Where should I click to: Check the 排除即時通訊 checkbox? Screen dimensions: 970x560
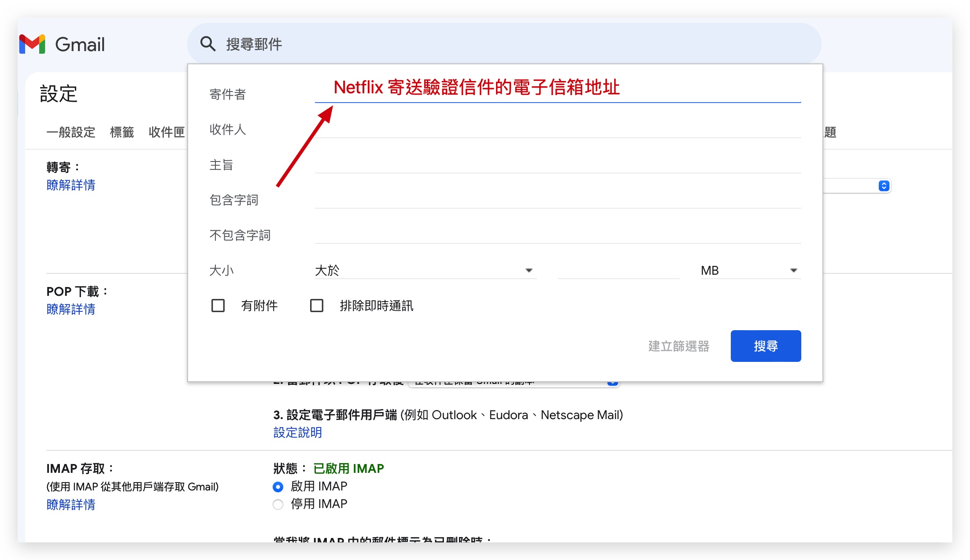[317, 306]
